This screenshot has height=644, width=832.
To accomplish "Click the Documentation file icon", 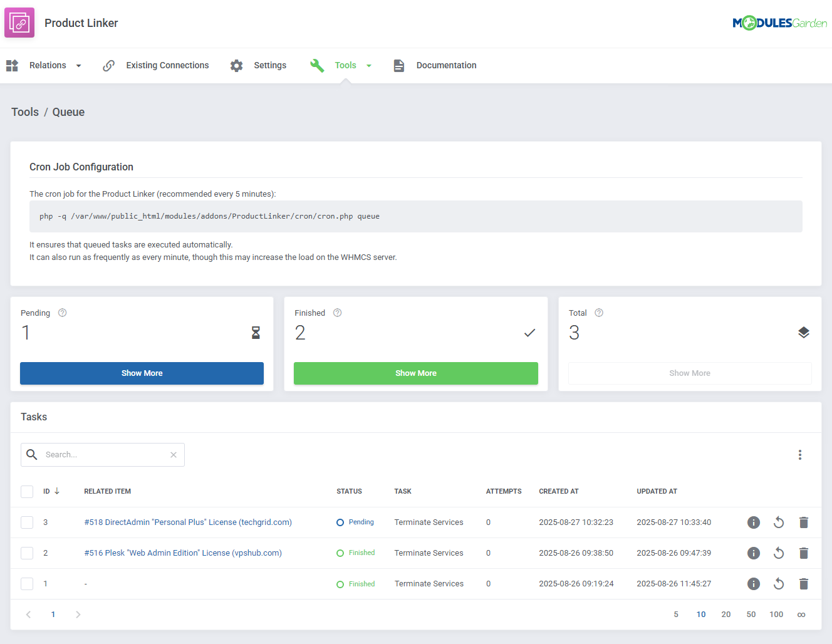I will tap(398, 65).
